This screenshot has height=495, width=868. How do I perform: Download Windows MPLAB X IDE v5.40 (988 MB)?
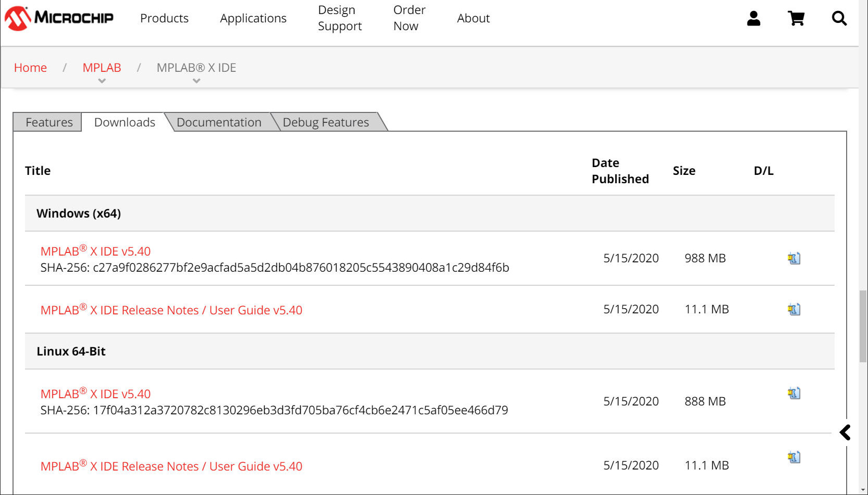point(793,258)
